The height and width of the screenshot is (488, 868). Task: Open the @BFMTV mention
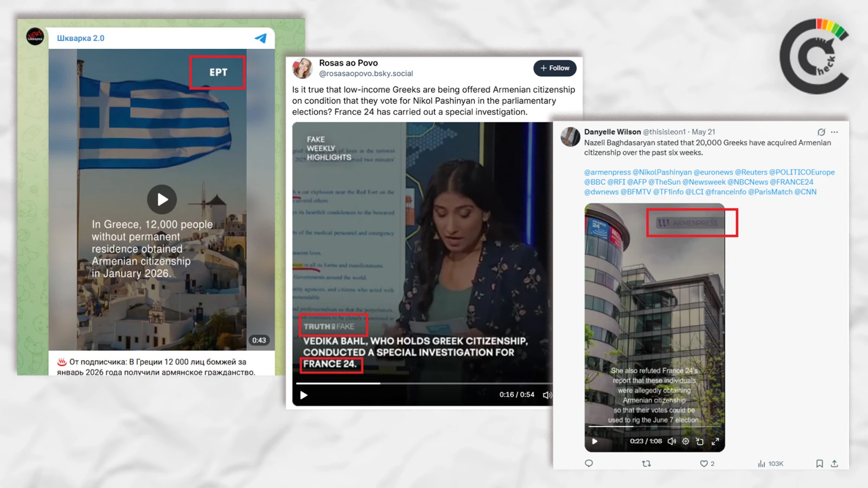[x=636, y=191]
